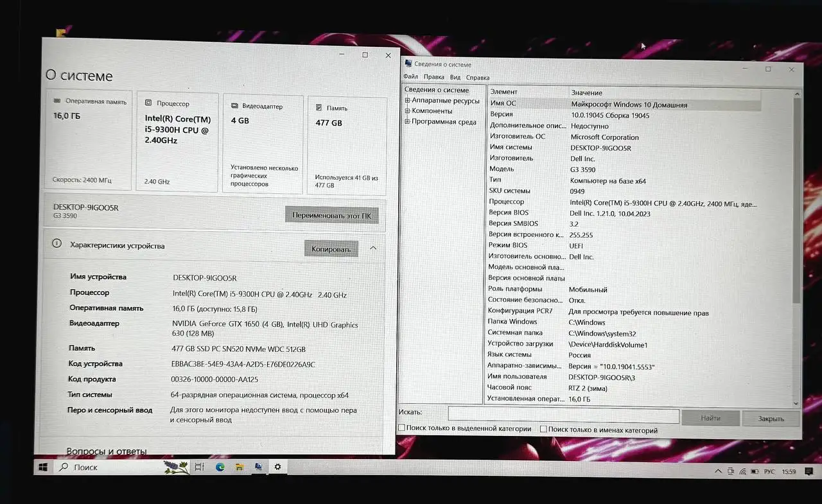The image size is (822, 504).
Task: Click the CPU icon in Процессор card
Action: tap(148, 103)
